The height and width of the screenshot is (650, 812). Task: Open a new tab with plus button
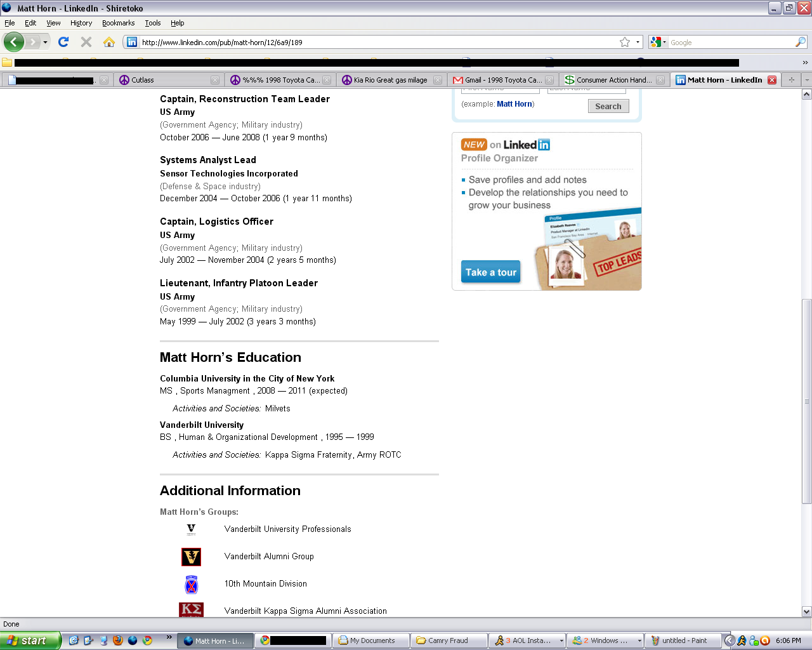[x=791, y=80]
